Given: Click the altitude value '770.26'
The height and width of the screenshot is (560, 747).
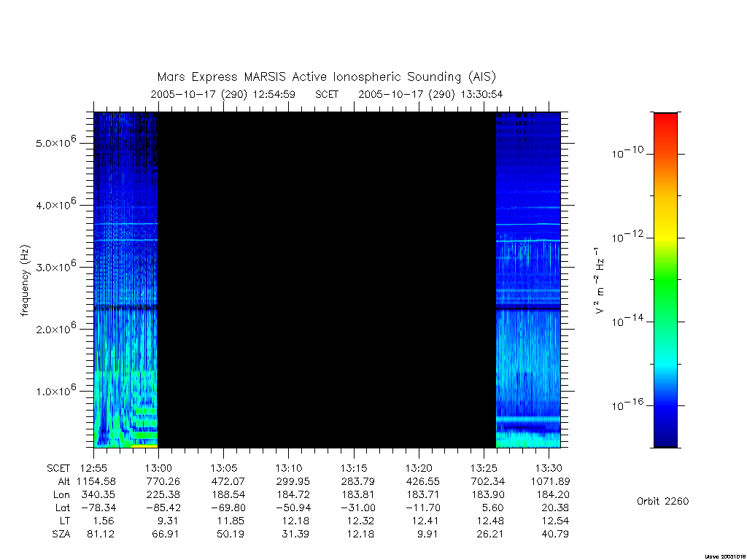Looking at the screenshot, I should click(163, 481).
